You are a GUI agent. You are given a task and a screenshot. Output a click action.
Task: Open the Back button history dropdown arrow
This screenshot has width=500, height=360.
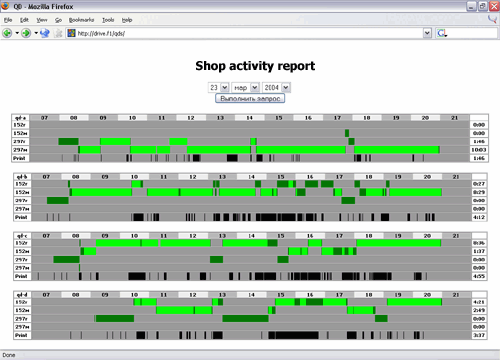[x=17, y=33]
